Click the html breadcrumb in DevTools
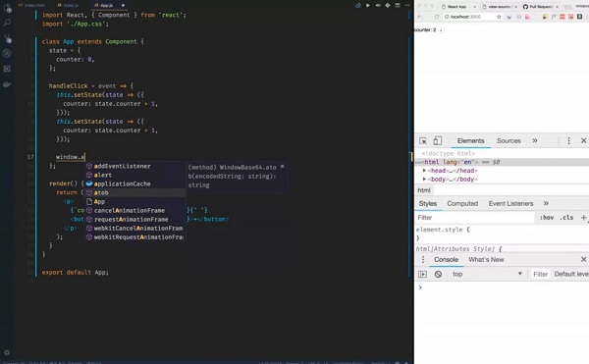 (424, 190)
